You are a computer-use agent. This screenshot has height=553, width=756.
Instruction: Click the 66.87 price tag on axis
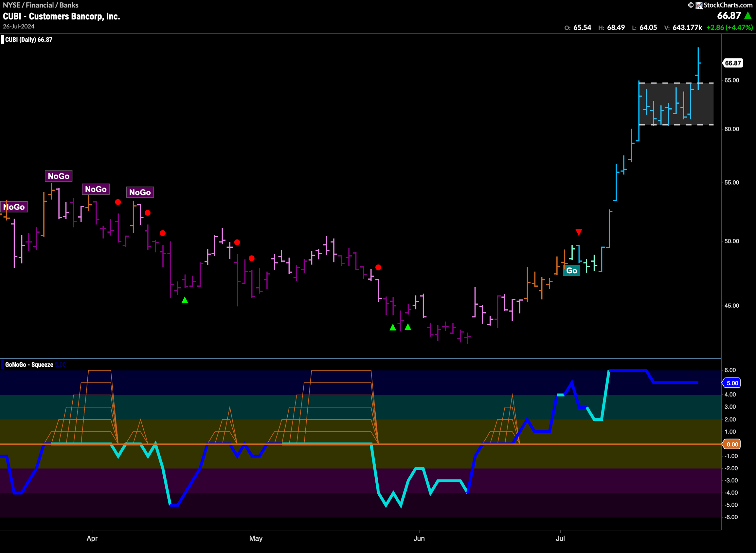click(x=733, y=63)
